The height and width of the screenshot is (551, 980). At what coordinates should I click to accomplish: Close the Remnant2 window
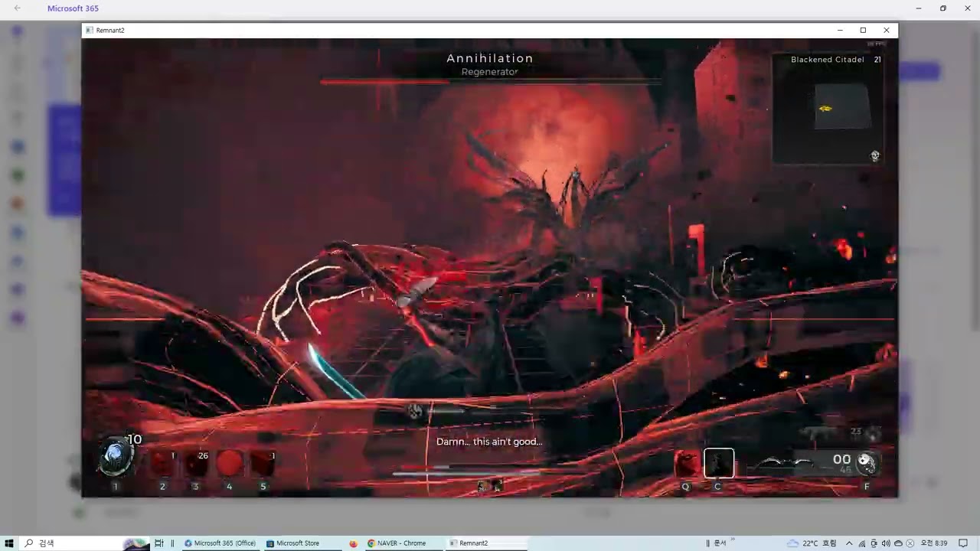tap(887, 30)
